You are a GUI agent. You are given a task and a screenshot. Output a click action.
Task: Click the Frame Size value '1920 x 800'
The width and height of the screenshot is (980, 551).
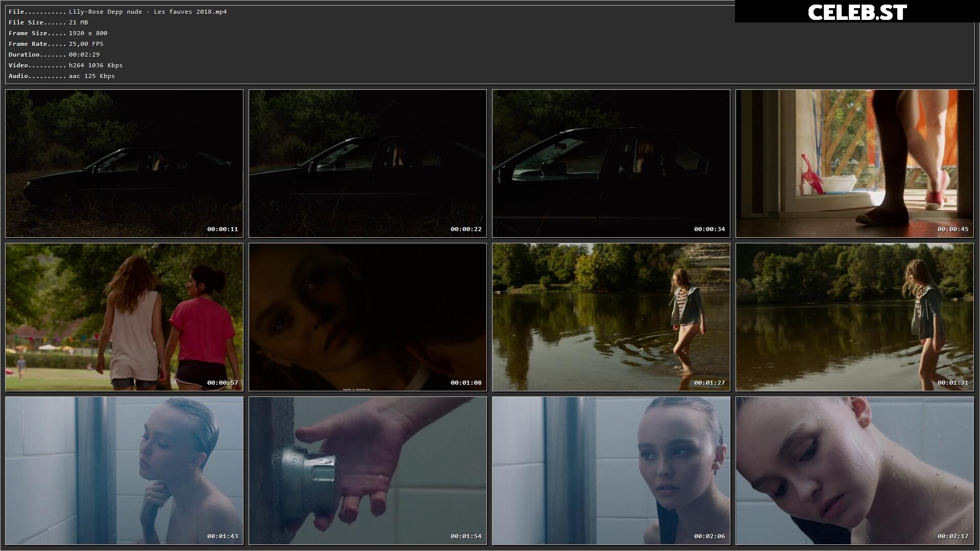click(88, 33)
